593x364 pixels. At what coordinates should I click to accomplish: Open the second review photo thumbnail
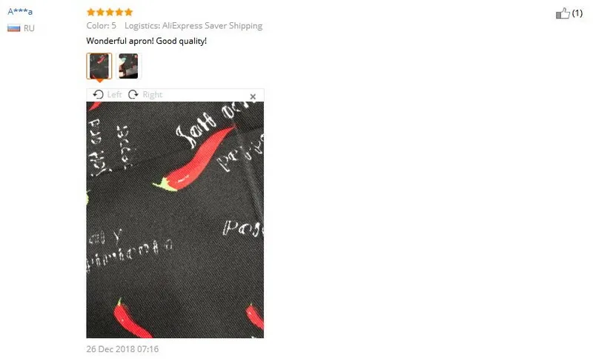point(128,66)
